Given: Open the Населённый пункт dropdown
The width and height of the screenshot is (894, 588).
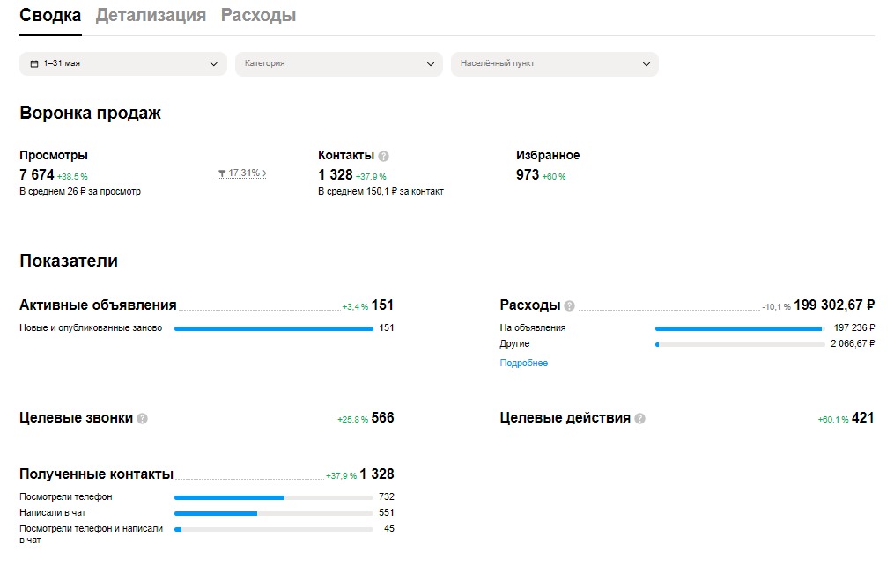Looking at the screenshot, I should 554,64.
